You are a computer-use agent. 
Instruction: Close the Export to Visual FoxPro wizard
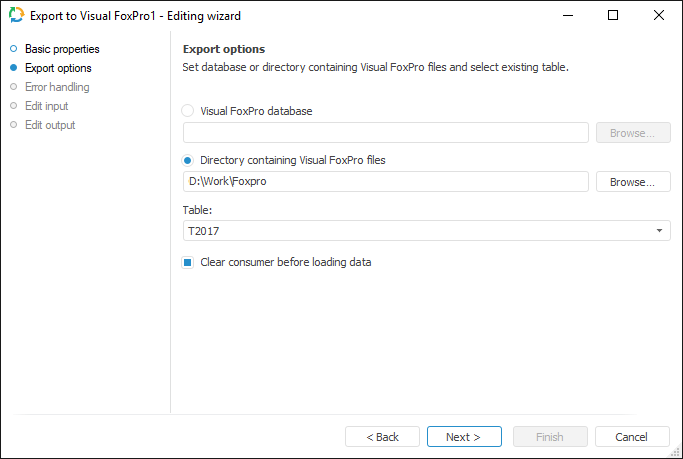coord(659,16)
